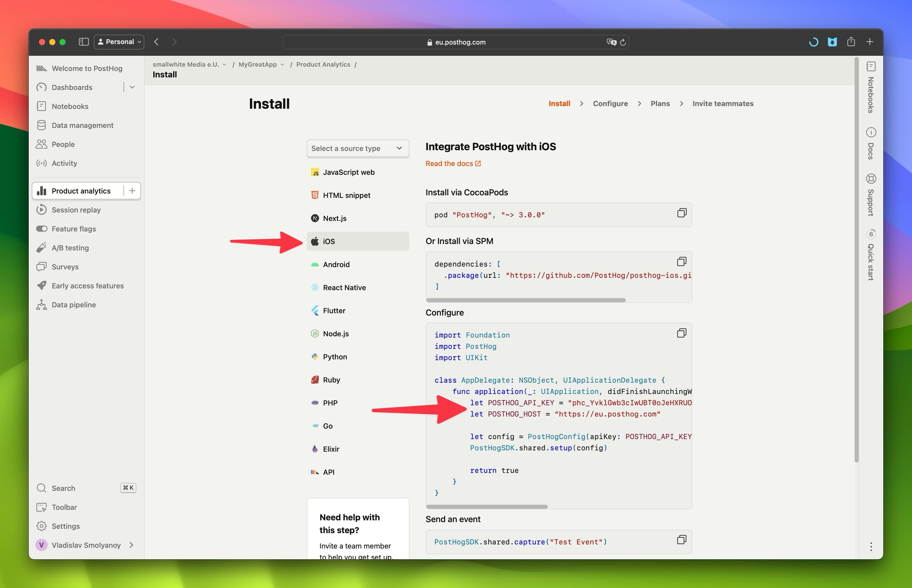The width and height of the screenshot is (912, 588).
Task: Open the Support side panel
Action: (870, 195)
